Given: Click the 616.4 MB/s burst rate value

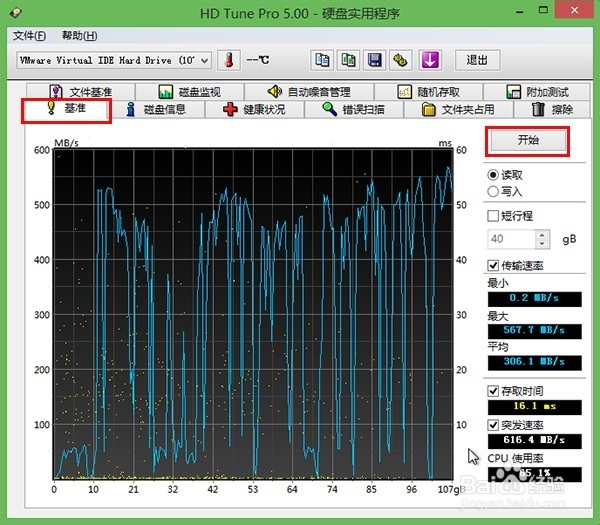Looking at the screenshot, I should [535, 441].
